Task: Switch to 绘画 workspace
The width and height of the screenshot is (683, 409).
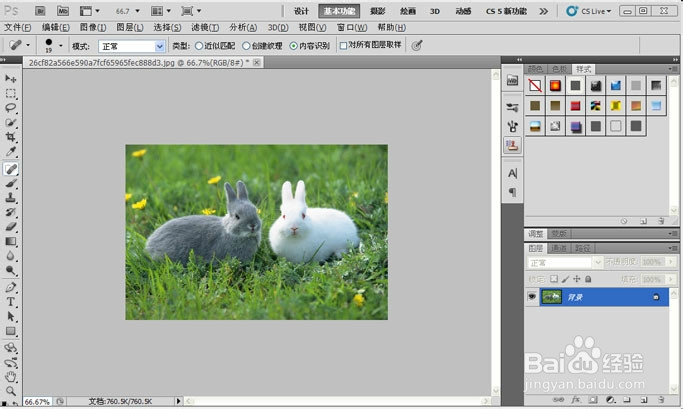Action: coord(407,11)
